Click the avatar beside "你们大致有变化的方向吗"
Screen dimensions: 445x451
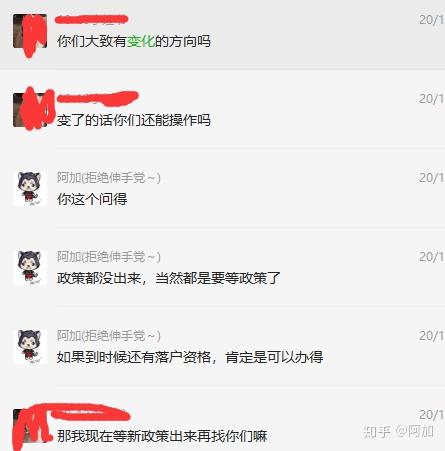point(30,31)
